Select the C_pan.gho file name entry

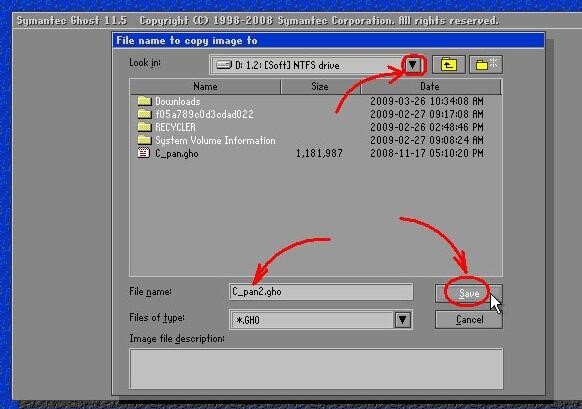click(x=177, y=153)
